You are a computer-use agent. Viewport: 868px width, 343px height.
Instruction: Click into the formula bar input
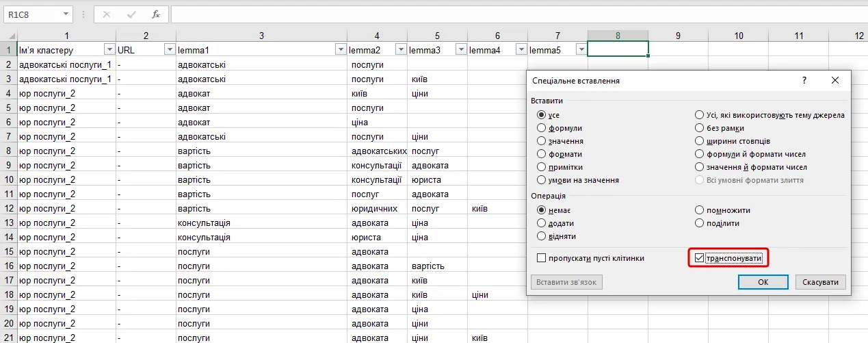tap(518, 14)
